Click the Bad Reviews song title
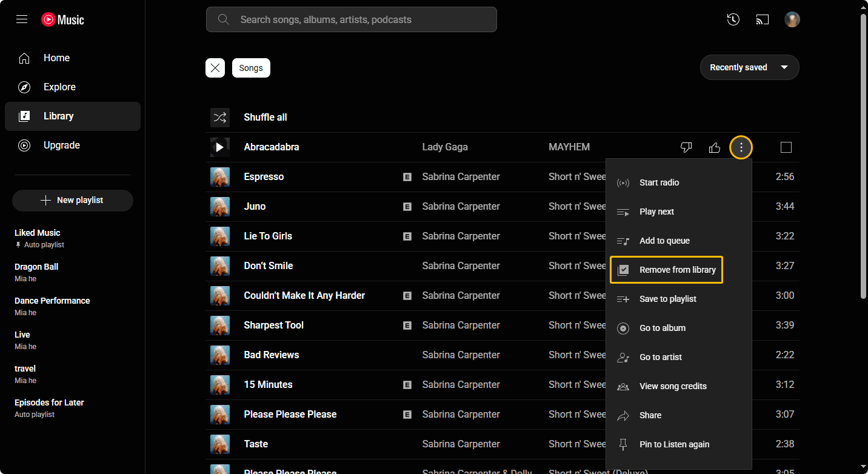The height and width of the screenshot is (474, 868). click(272, 355)
